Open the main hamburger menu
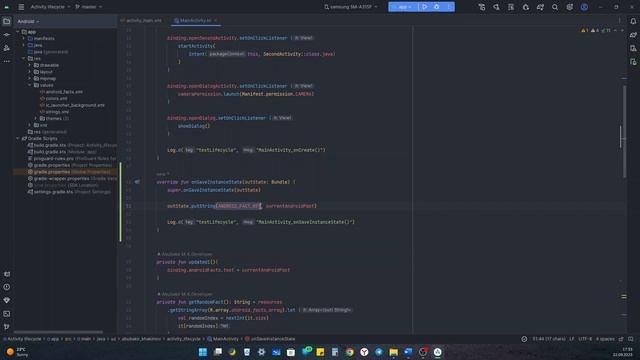Screen dimensions: 640x360 21,7
